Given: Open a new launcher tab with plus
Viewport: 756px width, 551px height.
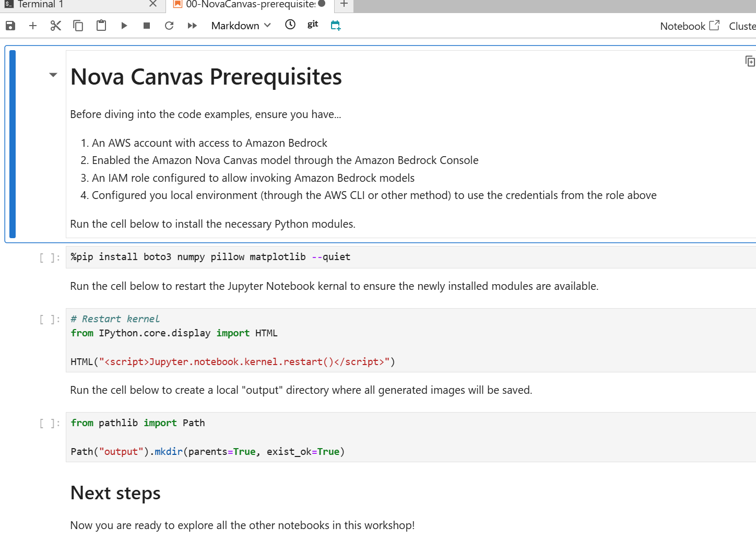Looking at the screenshot, I should coord(344,4).
